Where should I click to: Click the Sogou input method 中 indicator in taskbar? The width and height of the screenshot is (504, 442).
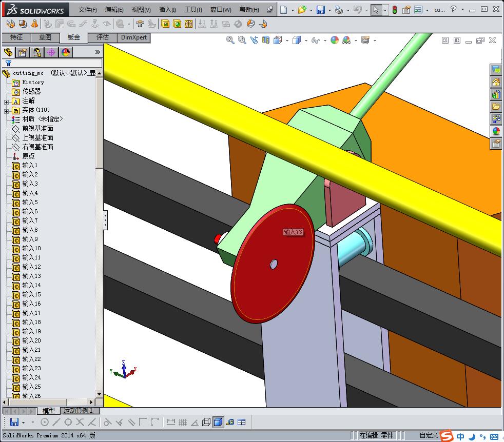tap(460, 436)
